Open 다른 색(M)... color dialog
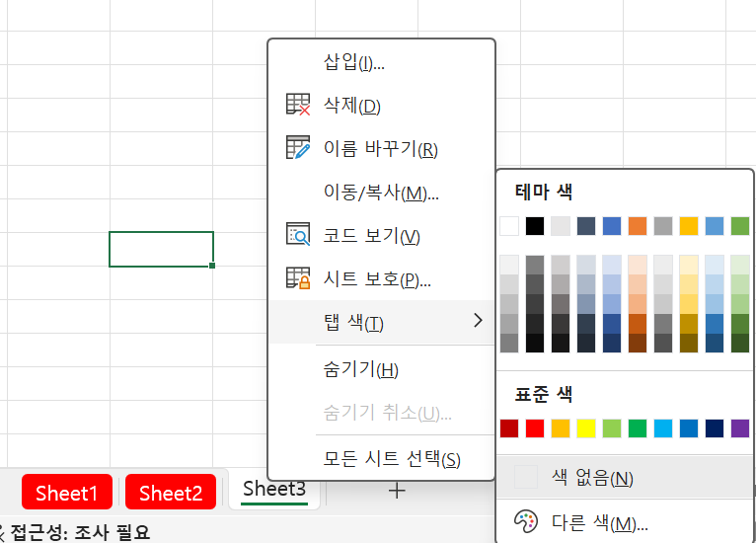The width and height of the screenshot is (756, 543). tap(625, 522)
